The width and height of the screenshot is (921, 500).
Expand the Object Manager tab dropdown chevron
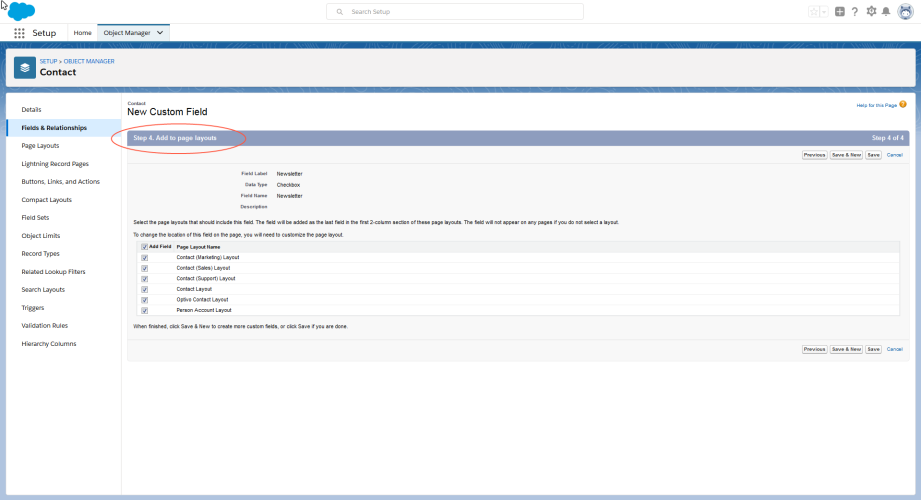click(x=161, y=33)
